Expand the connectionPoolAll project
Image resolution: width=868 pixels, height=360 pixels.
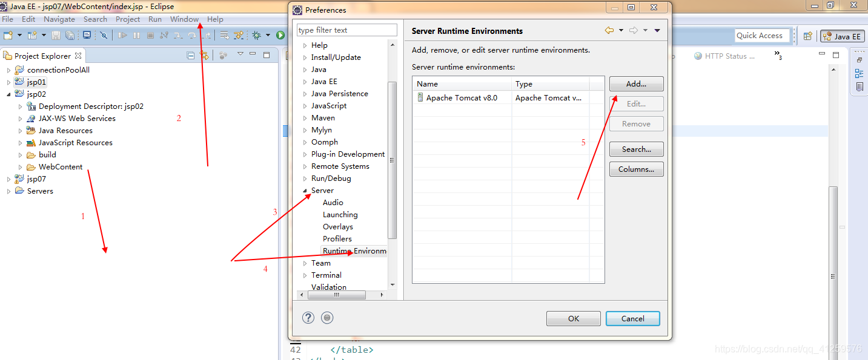click(8, 70)
